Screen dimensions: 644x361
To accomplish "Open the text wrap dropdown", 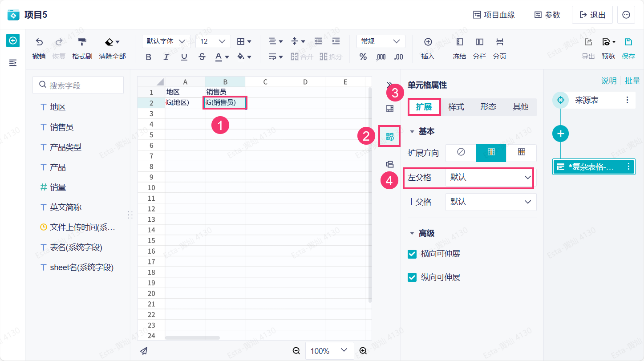I will (276, 57).
